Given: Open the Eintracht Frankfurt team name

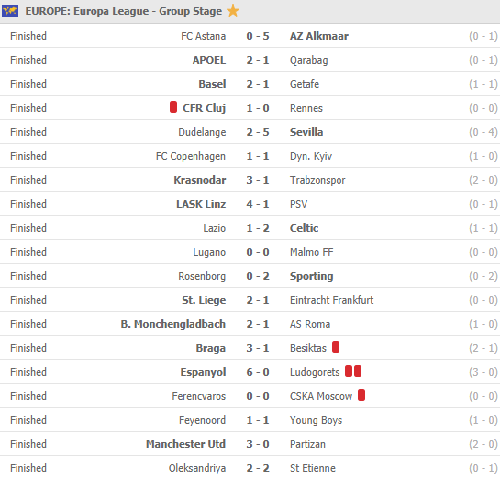Looking at the screenshot, I should pos(332,300).
